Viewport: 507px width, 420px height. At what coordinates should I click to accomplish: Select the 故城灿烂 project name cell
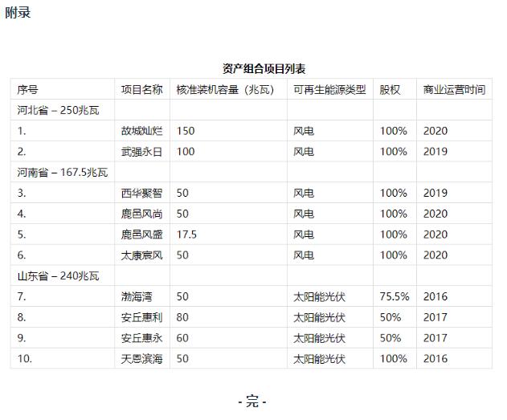(141, 131)
